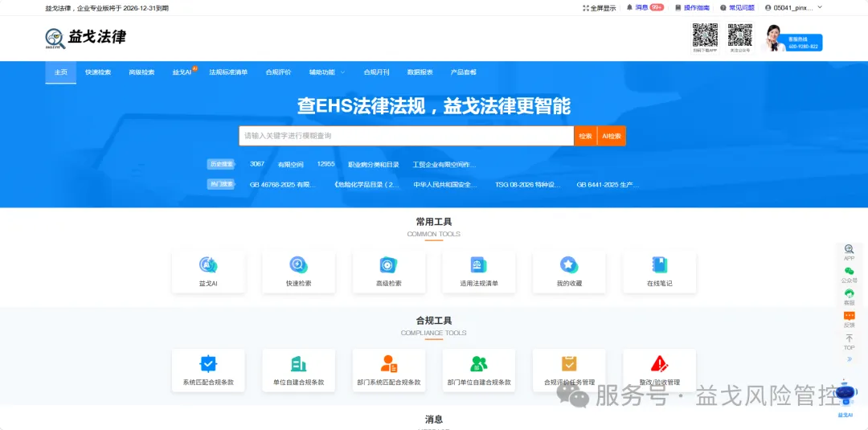Open the 快速检索 common tool icon
The height and width of the screenshot is (430, 868).
click(x=298, y=264)
